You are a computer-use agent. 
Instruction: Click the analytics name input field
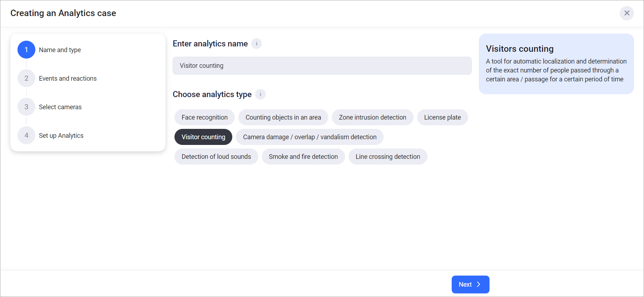322,66
